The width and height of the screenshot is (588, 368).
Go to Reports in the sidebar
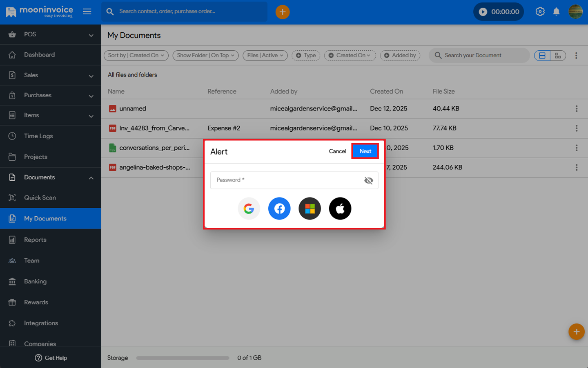tap(35, 240)
